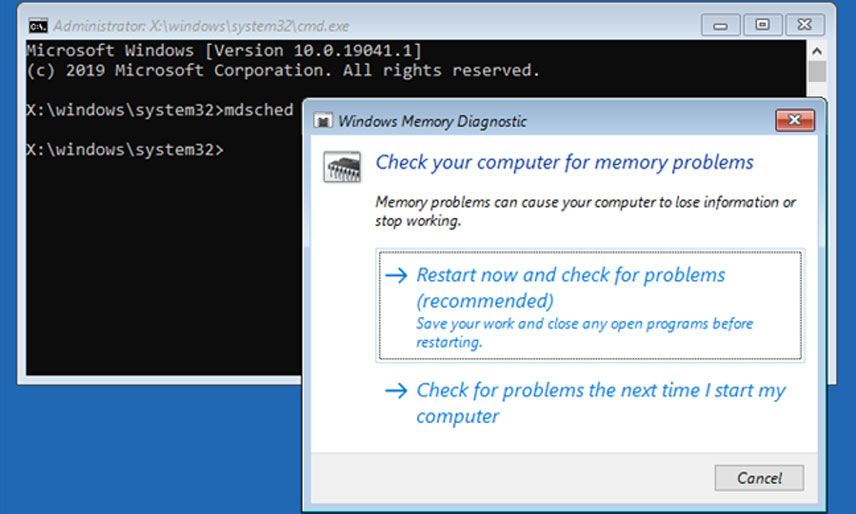Select Check for problems the next time option
The height and width of the screenshot is (514, 856).
click(590, 403)
